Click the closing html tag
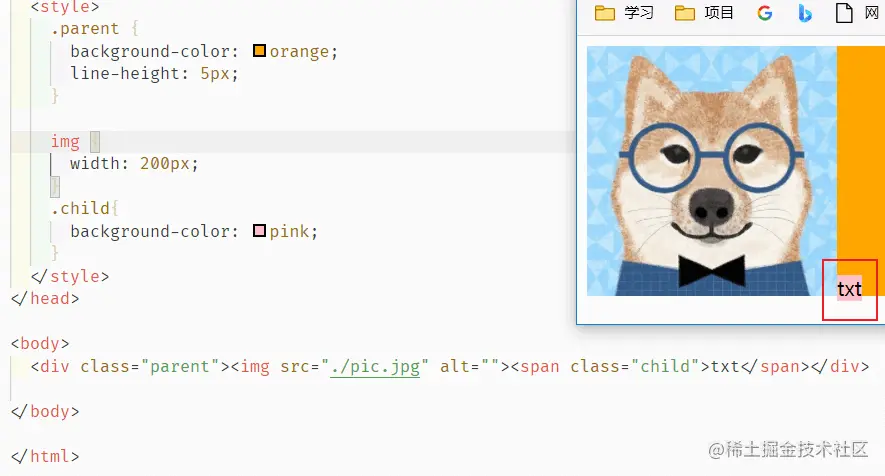This screenshot has height=476, width=885. point(45,456)
